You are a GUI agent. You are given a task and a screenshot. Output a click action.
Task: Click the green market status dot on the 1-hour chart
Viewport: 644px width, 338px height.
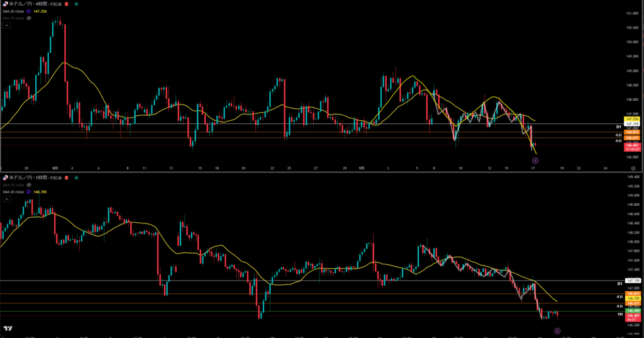[76, 178]
